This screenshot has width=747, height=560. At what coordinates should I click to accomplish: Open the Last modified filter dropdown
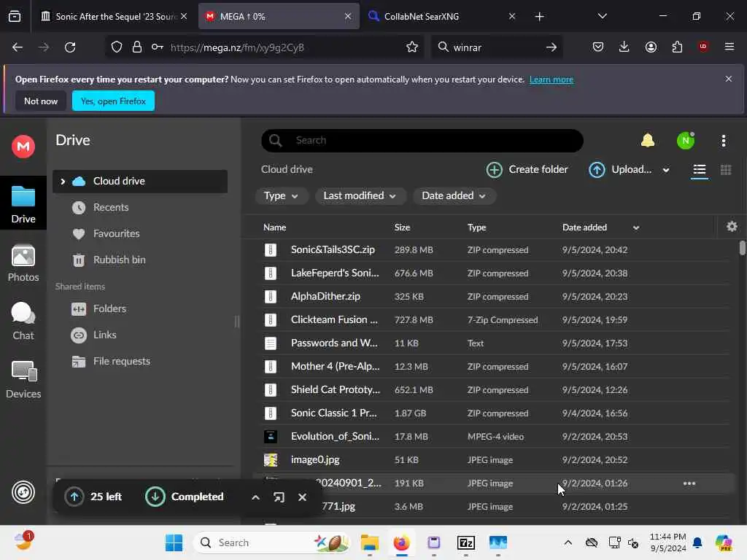(x=360, y=195)
